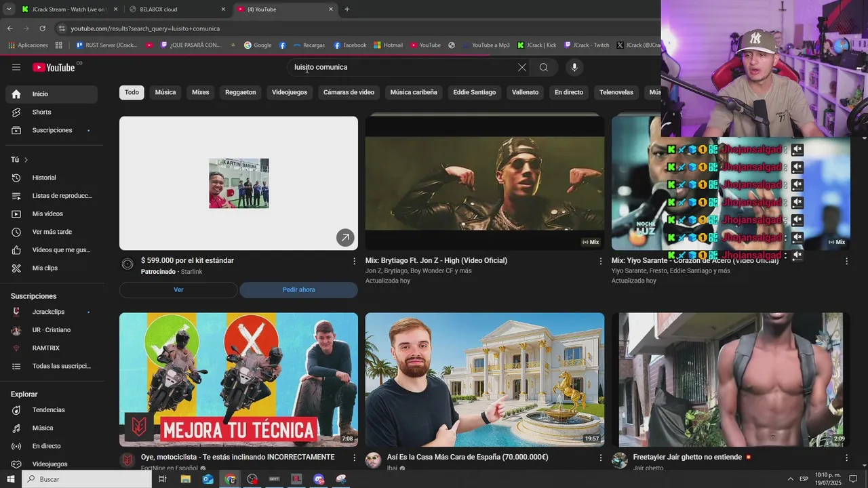This screenshot has width=868, height=488.
Task: Open options for motociclista video
Action: click(x=354, y=457)
